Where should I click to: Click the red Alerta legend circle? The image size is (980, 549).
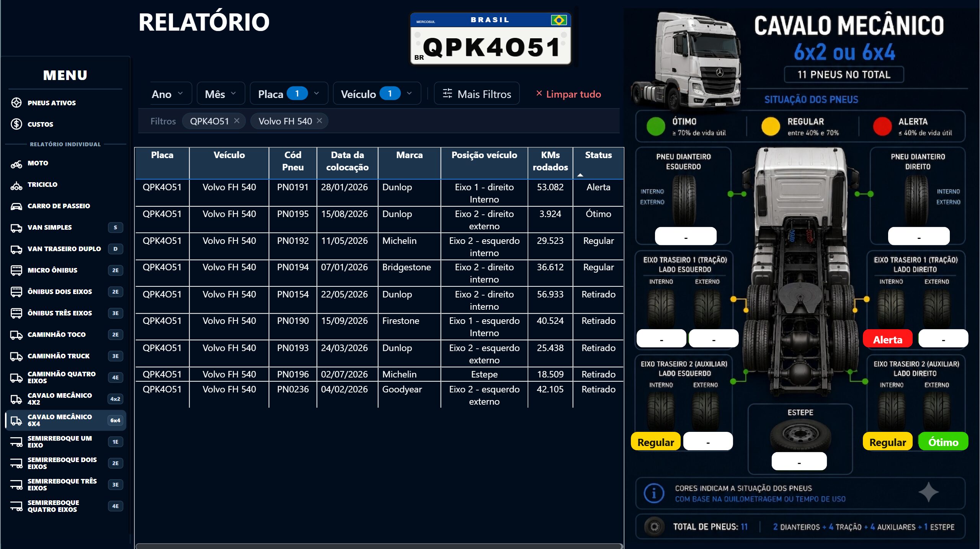tap(882, 126)
